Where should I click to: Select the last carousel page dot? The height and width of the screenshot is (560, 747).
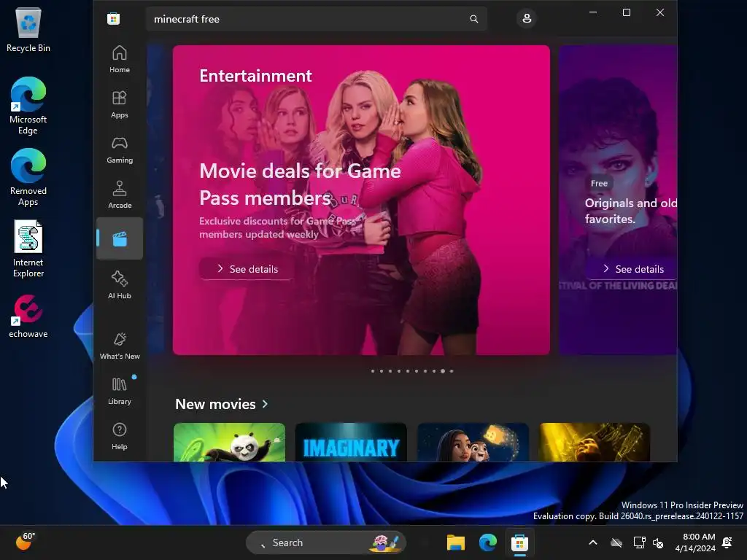452,371
